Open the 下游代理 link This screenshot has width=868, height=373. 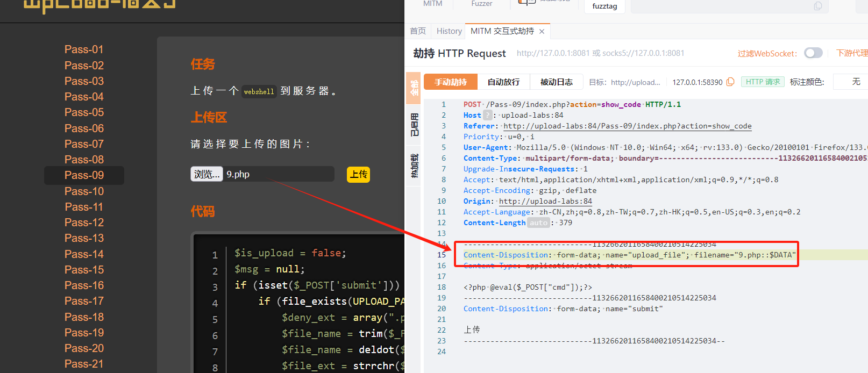click(852, 53)
